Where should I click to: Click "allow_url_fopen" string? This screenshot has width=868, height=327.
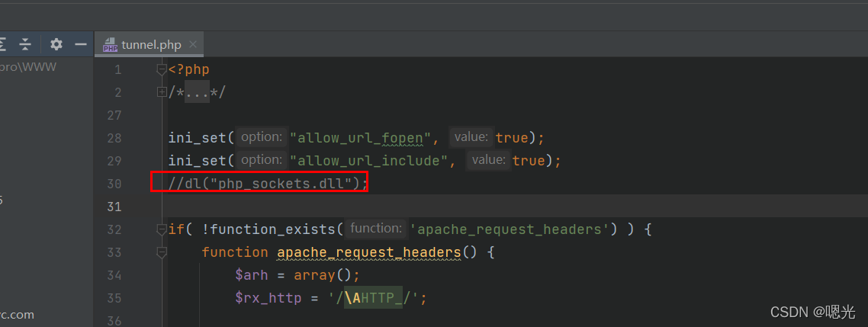pyautogui.click(x=360, y=138)
